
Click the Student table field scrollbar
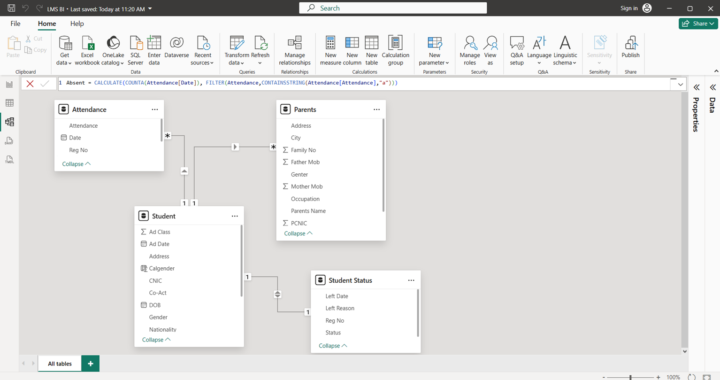pos(242,261)
